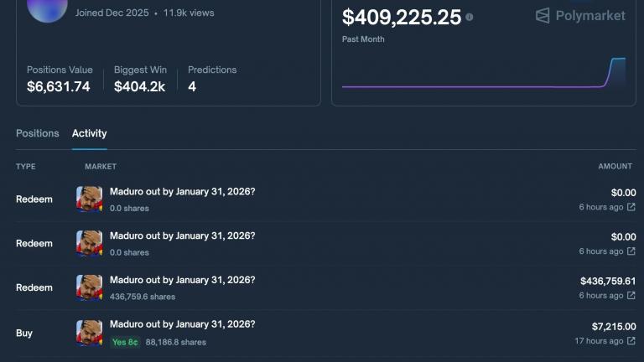
Task: Click the Past Month profit chart
Action: [483, 75]
